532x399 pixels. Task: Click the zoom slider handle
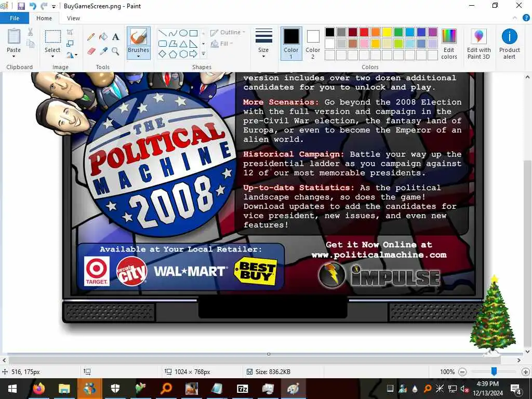pyautogui.click(x=494, y=372)
